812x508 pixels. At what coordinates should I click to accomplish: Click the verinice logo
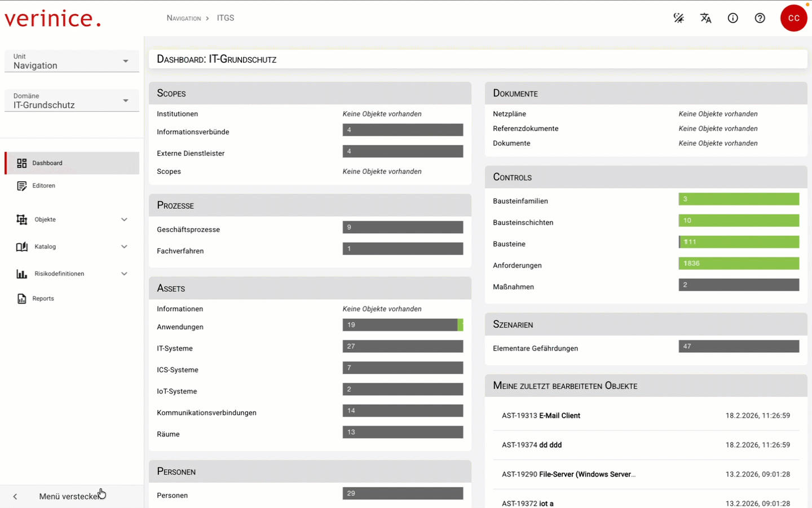point(52,18)
